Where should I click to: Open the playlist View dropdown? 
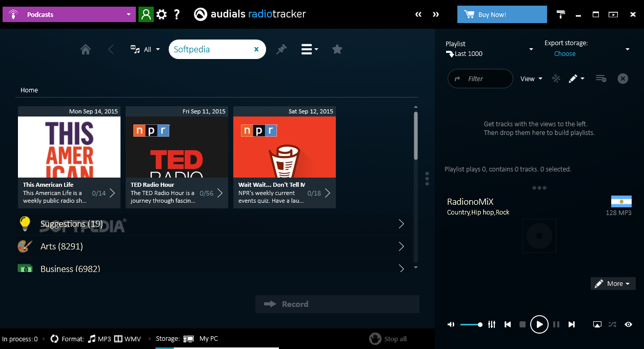531,79
